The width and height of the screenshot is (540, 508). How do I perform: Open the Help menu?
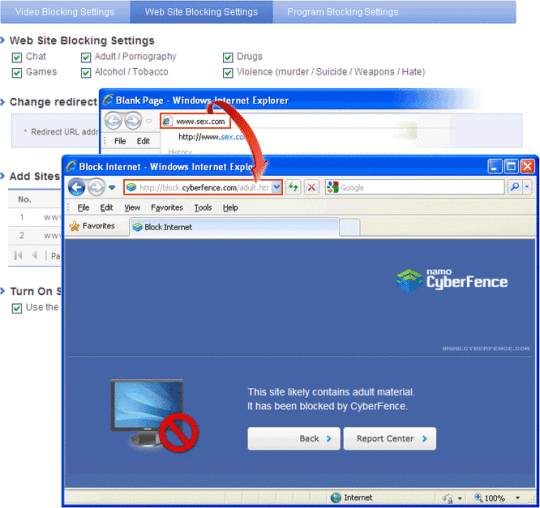tap(230, 208)
